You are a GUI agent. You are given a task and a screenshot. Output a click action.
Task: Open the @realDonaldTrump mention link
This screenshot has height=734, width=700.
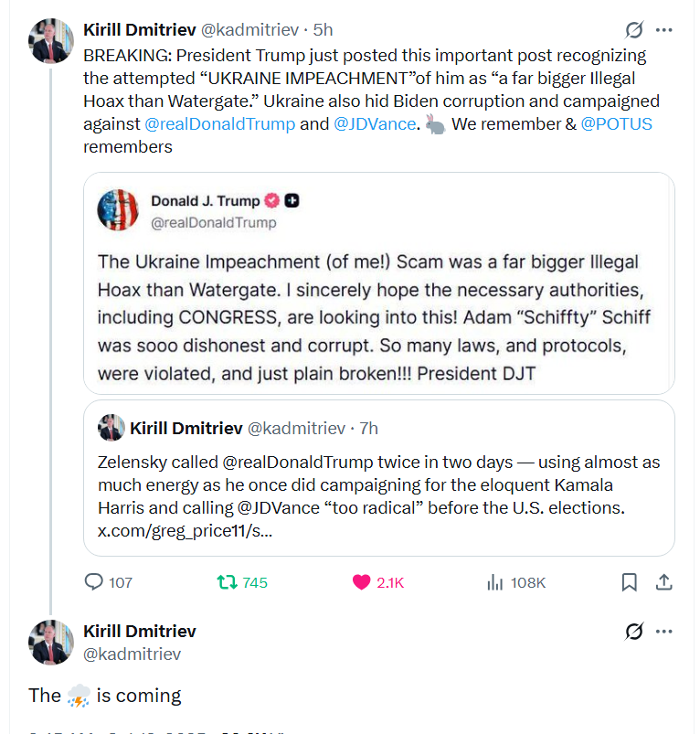click(x=219, y=123)
